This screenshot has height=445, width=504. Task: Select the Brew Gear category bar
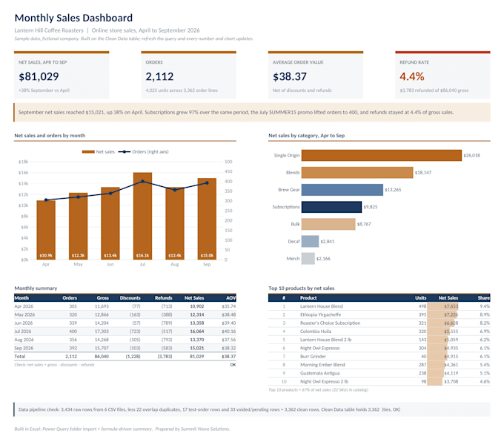(x=342, y=190)
